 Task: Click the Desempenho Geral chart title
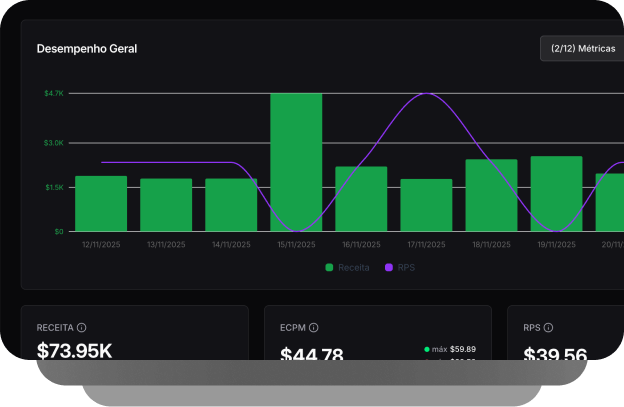87,48
